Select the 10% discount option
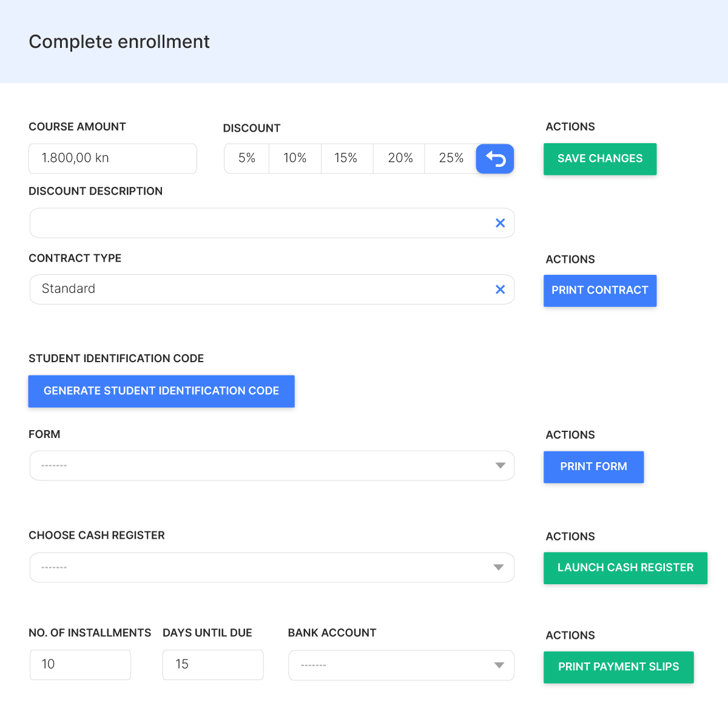 (x=295, y=158)
